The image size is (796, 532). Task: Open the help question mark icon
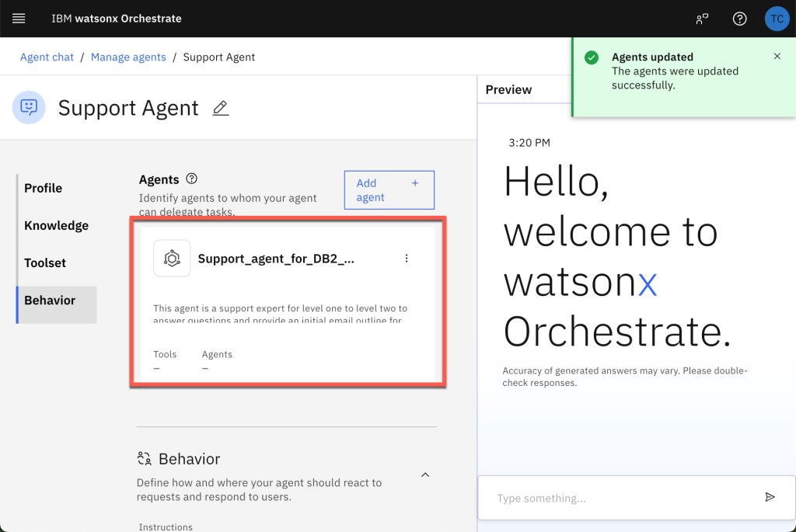pyautogui.click(x=740, y=19)
